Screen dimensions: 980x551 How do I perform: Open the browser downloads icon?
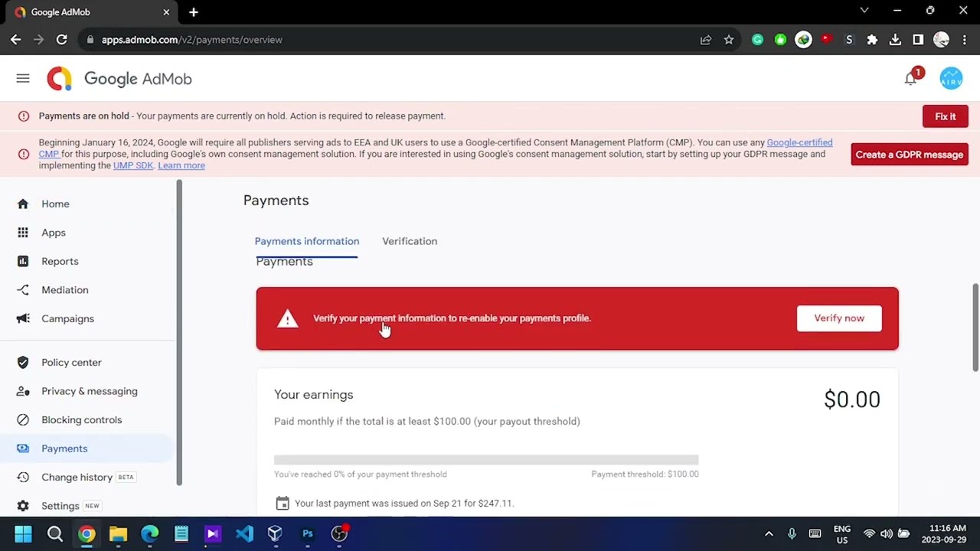pyautogui.click(x=895, y=40)
